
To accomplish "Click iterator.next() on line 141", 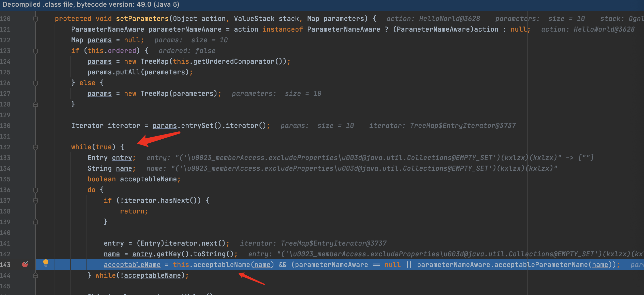I will (195, 243).
